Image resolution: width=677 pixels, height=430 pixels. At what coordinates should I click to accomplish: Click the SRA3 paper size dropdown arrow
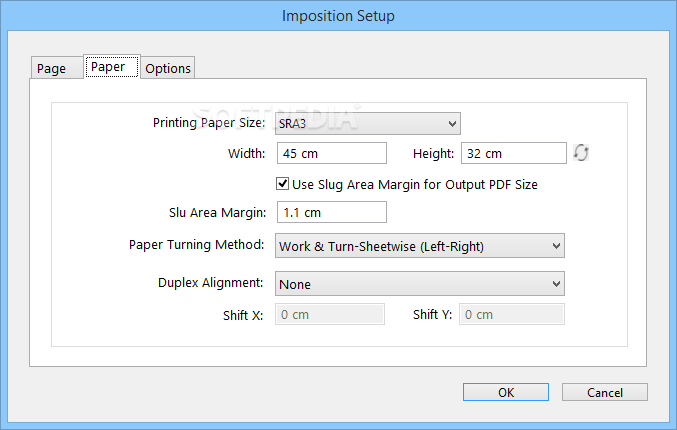452,124
